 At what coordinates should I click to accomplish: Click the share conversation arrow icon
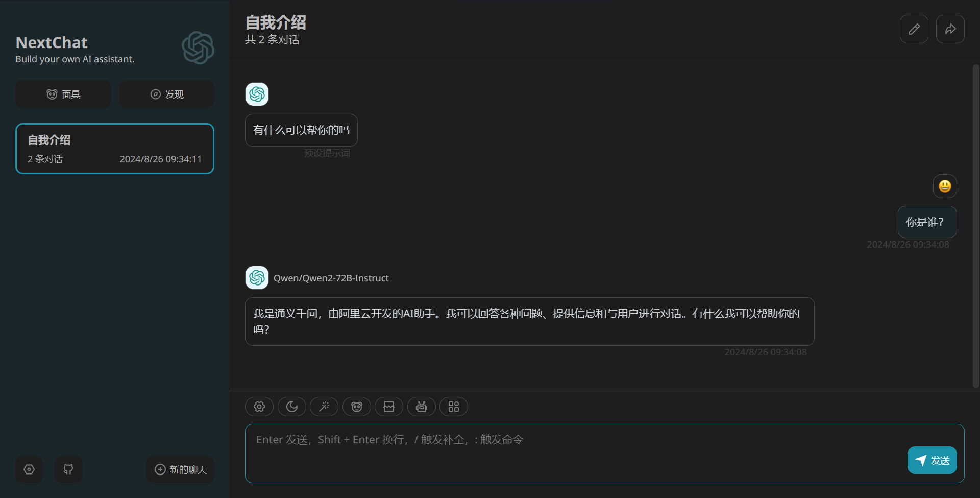click(950, 29)
